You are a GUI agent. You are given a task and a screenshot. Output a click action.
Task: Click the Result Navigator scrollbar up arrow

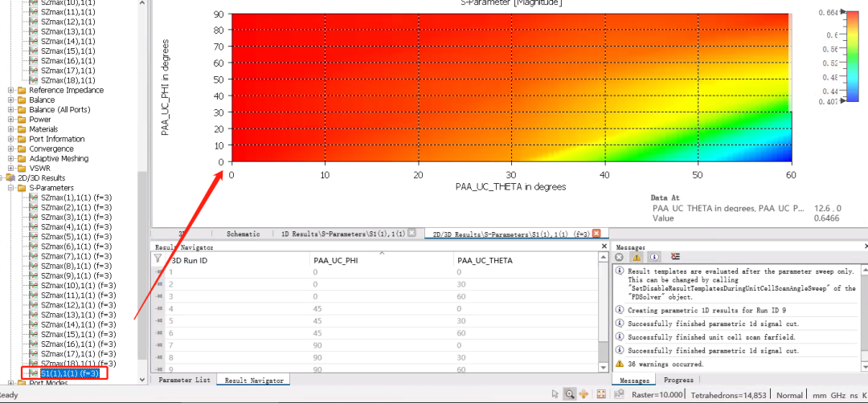604,258
